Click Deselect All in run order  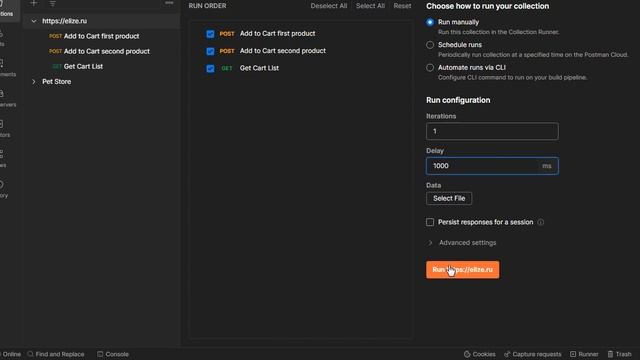click(x=329, y=6)
